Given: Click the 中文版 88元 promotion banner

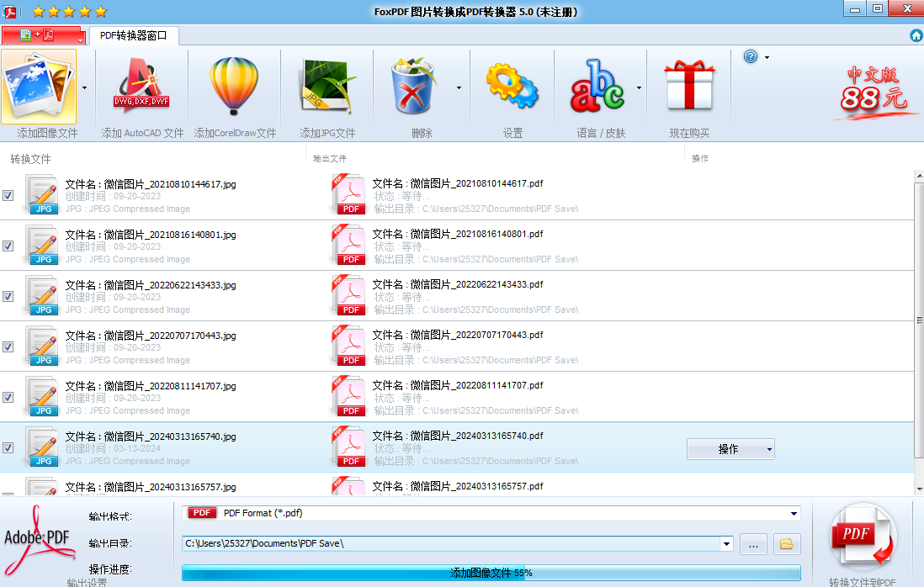Looking at the screenshot, I should pyautogui.click(x=875, y=92).
